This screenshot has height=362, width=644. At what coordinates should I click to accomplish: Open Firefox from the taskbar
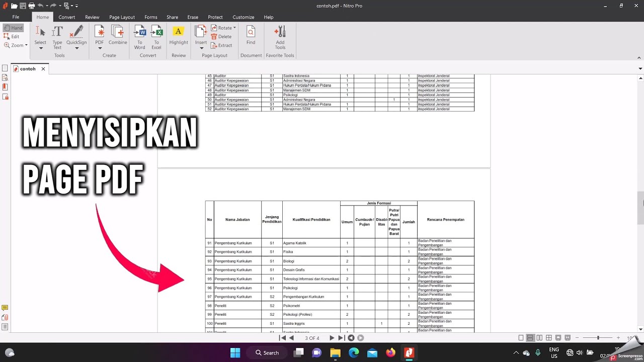point(390,352)
